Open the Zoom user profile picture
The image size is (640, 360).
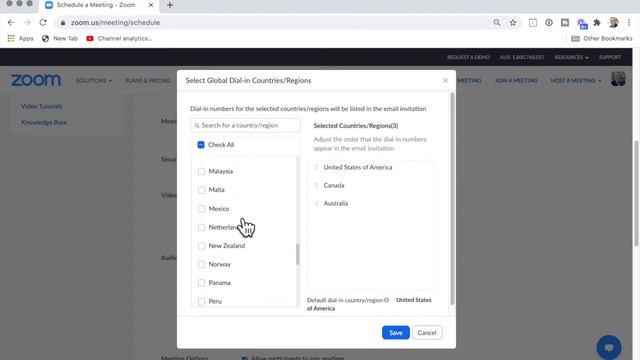pyautogui.click(x=618, y=79)
